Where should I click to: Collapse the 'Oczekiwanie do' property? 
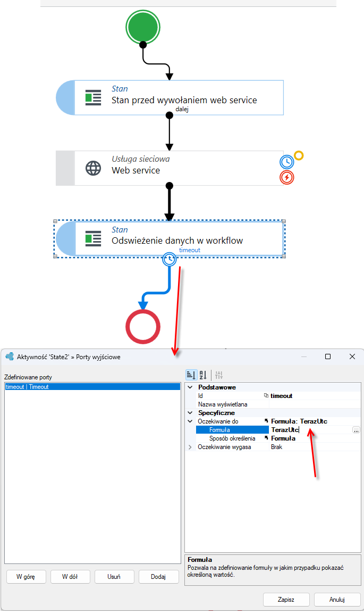[x=190, y=421]
